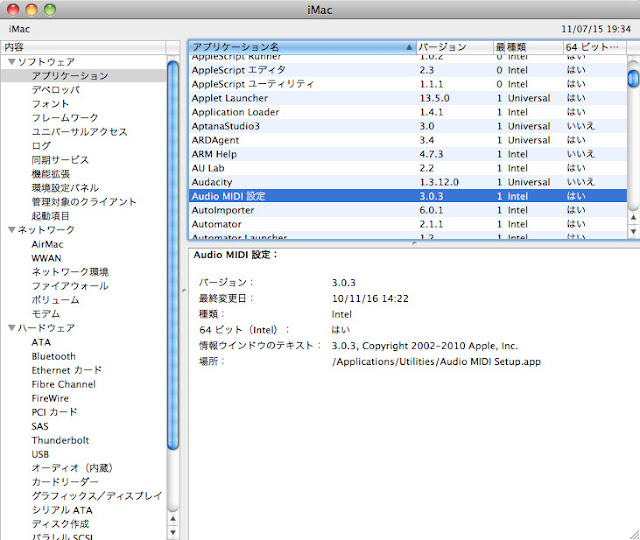Click the sidebar scroll up arrow

(x=173, y=519)
